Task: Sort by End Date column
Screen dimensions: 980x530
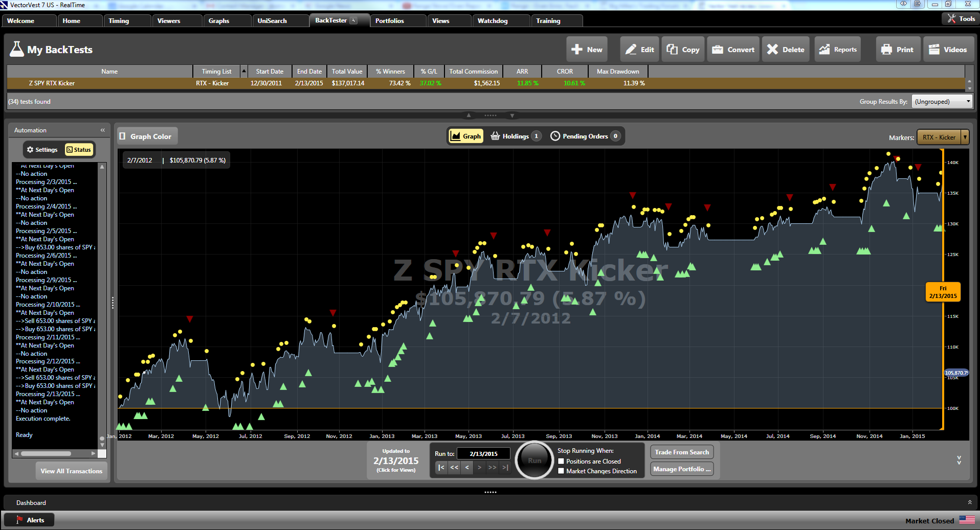Action: [309, 72]
